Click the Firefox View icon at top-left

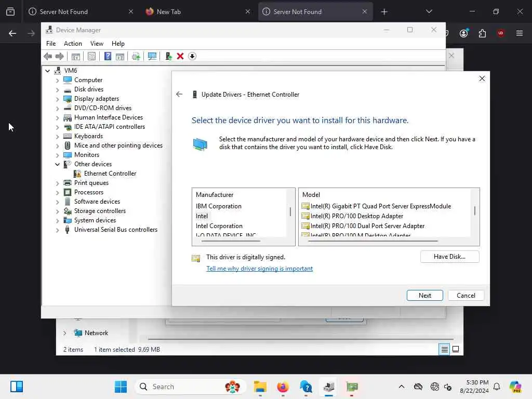(x=10, y=11)
